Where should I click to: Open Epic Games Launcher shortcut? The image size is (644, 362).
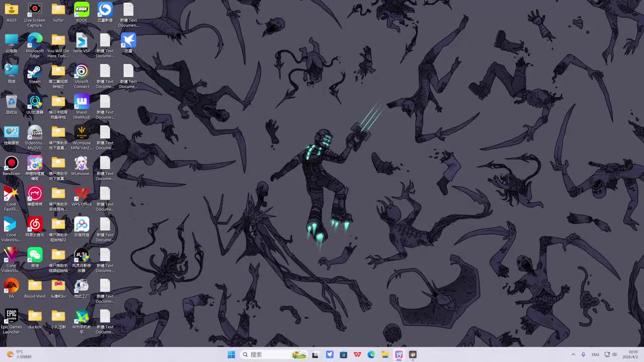click(11, 322)
